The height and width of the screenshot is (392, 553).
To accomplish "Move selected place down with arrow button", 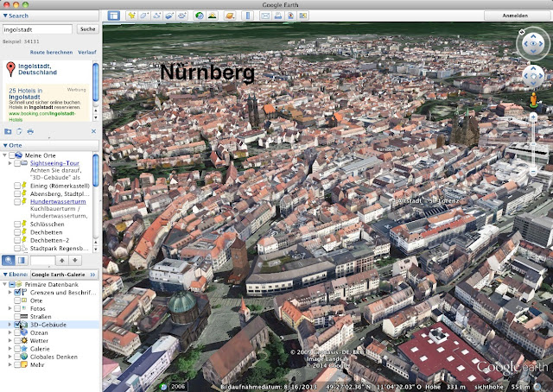I will click(75, 261).
